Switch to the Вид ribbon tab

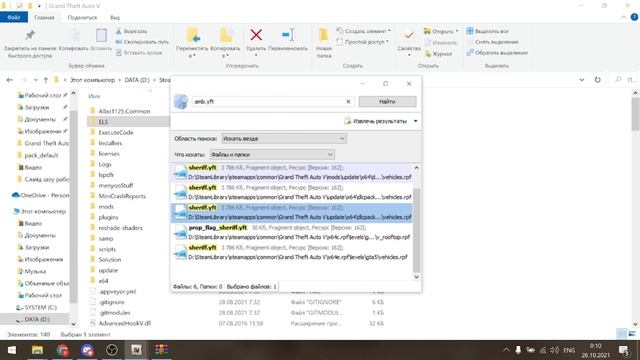pos(115,18)
